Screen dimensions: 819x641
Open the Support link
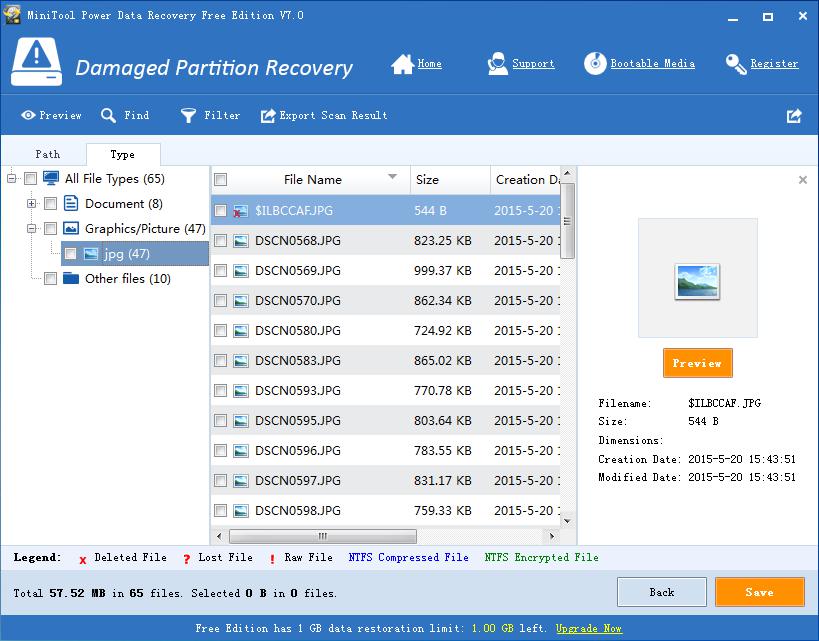point(533,64)
